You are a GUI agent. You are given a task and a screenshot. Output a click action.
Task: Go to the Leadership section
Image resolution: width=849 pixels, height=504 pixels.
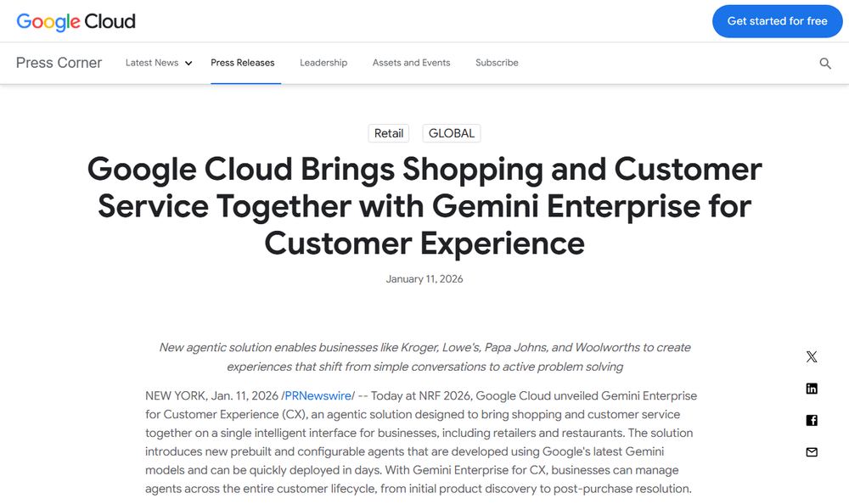point(323,63)
